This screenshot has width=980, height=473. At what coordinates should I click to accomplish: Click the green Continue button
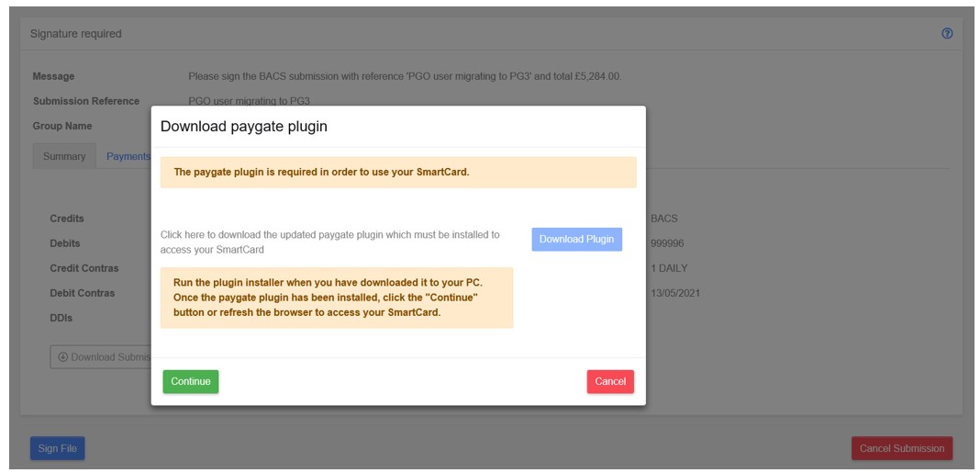[x=191, y=382]
